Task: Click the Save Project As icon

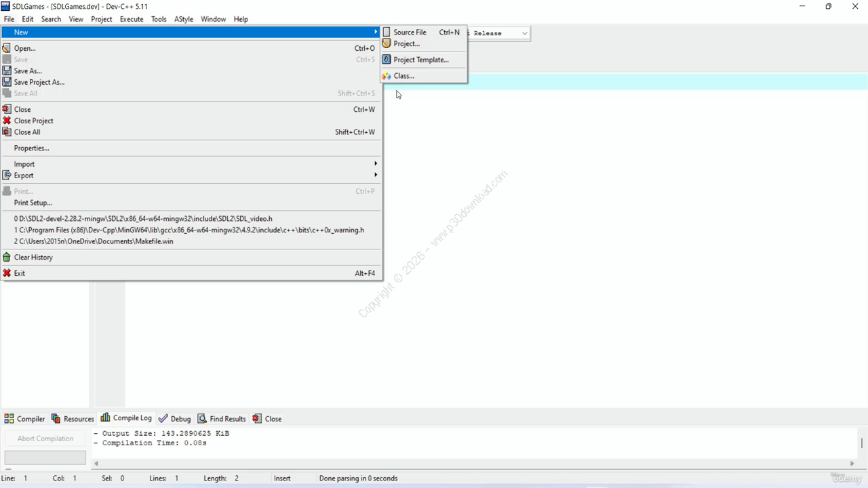Action: pyautogui.click(x=7, y=82)
